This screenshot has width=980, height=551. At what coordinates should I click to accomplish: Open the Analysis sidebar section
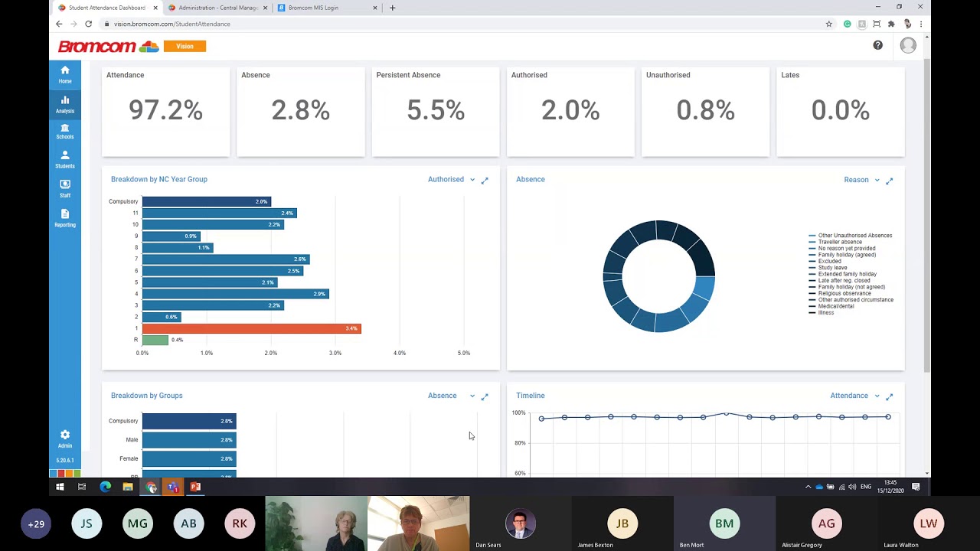click(x=65, y=104)
